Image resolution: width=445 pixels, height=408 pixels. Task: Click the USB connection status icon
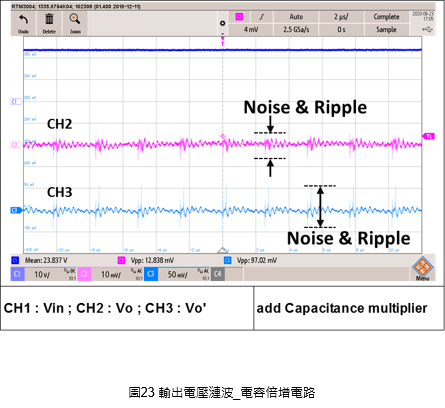pos(427,30)
